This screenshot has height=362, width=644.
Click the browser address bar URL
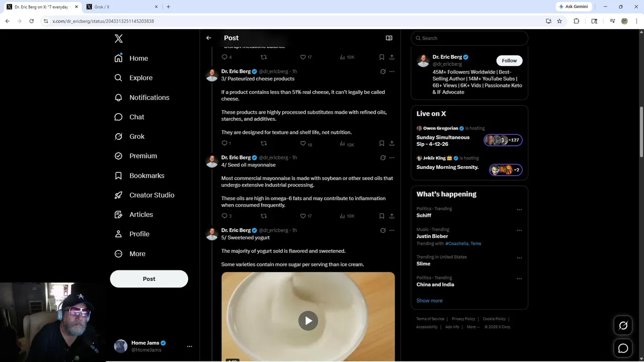point(103,21)
